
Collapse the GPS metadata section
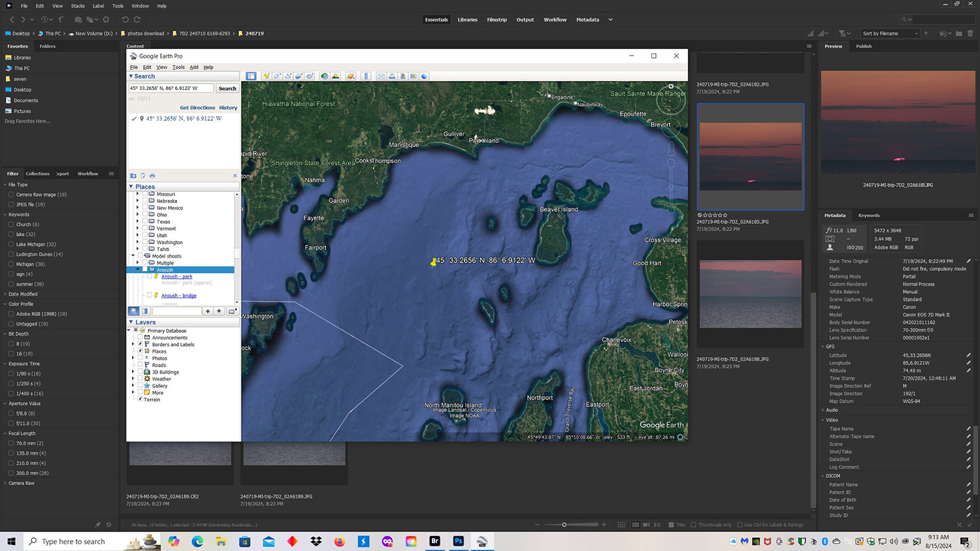pyautogui.click(x=823, y=347)
